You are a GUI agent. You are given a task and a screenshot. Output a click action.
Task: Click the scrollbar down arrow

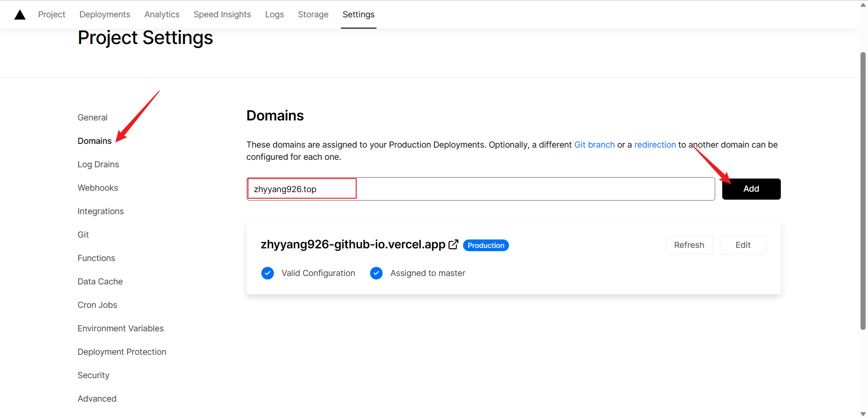863,414
